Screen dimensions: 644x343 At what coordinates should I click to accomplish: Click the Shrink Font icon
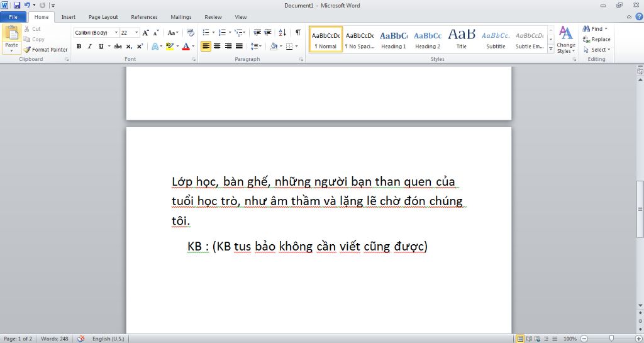point(156,33)
